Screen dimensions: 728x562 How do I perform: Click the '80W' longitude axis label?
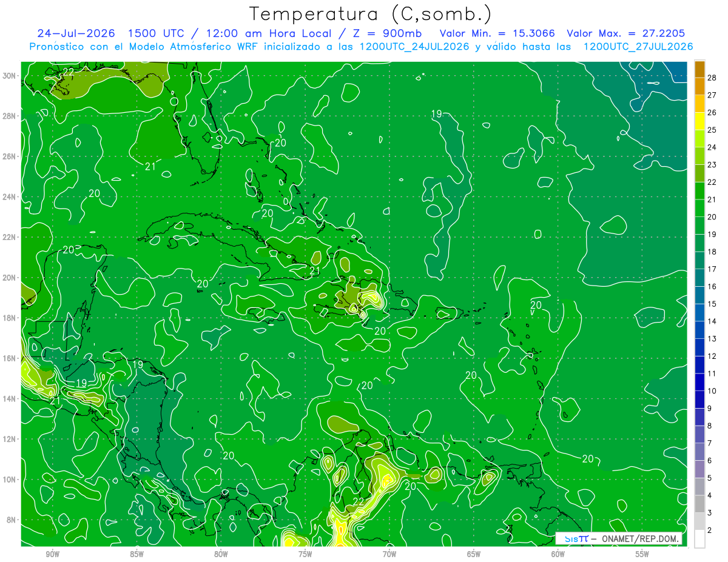221,554
